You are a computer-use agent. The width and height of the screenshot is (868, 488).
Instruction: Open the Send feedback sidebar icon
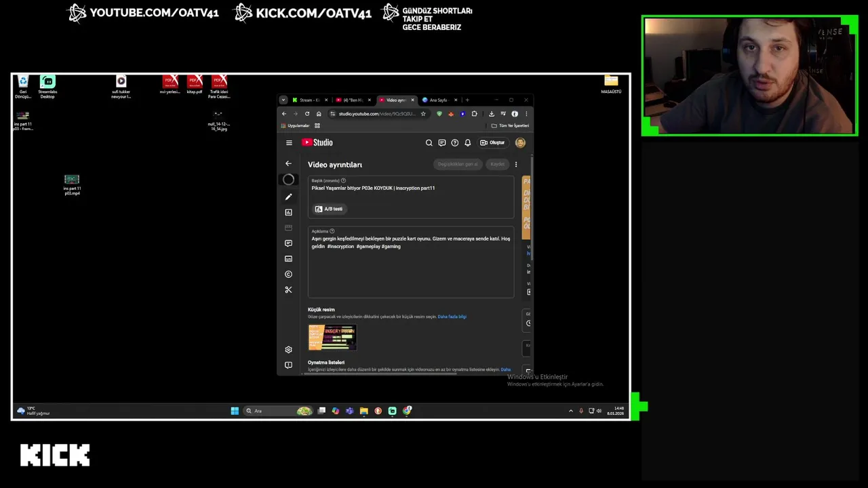pos(288,365)
